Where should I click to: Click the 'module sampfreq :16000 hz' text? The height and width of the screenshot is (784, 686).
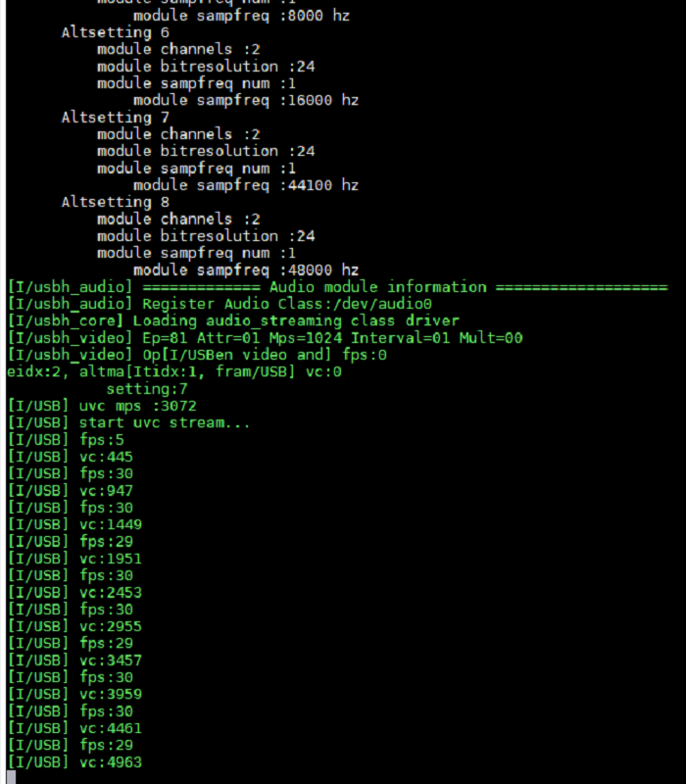tap(245, 100)
